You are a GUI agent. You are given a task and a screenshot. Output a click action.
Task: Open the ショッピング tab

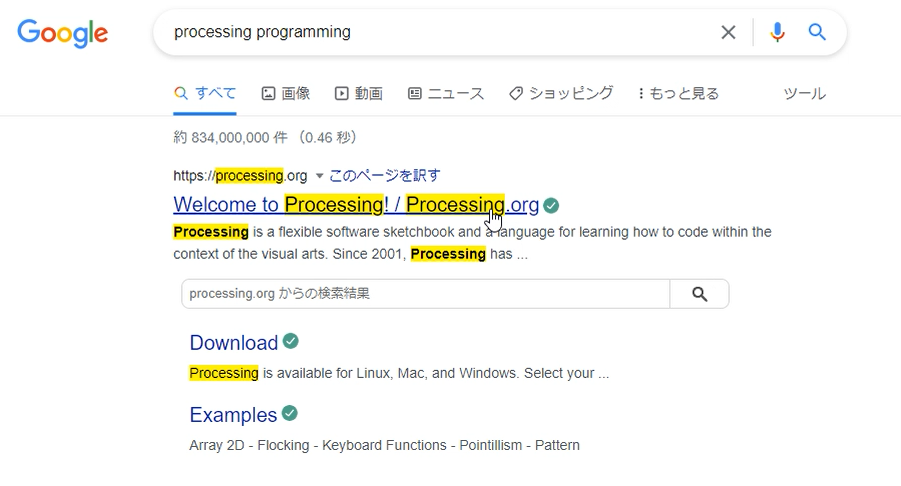[x=561, y=93]
